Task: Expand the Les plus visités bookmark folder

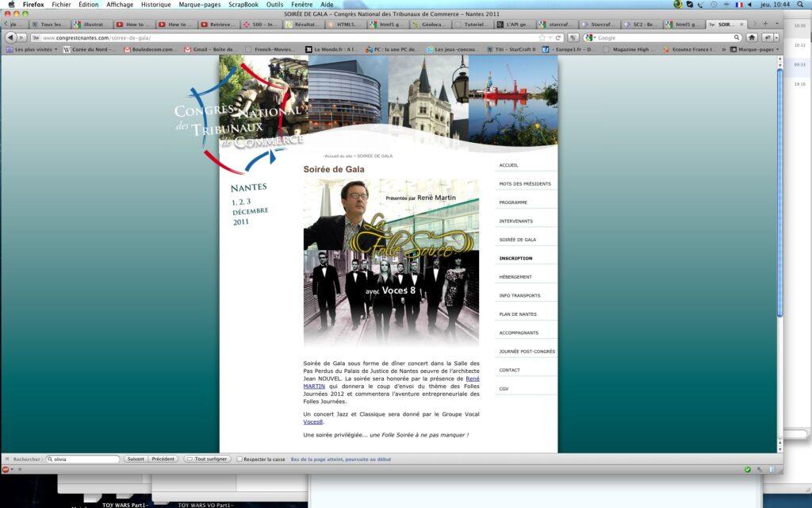Action: click(x=32, y=50)
